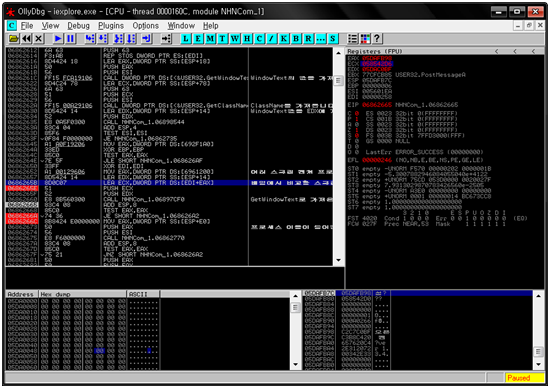Click down arrow of disassembly scrollbar

(338, 260)
